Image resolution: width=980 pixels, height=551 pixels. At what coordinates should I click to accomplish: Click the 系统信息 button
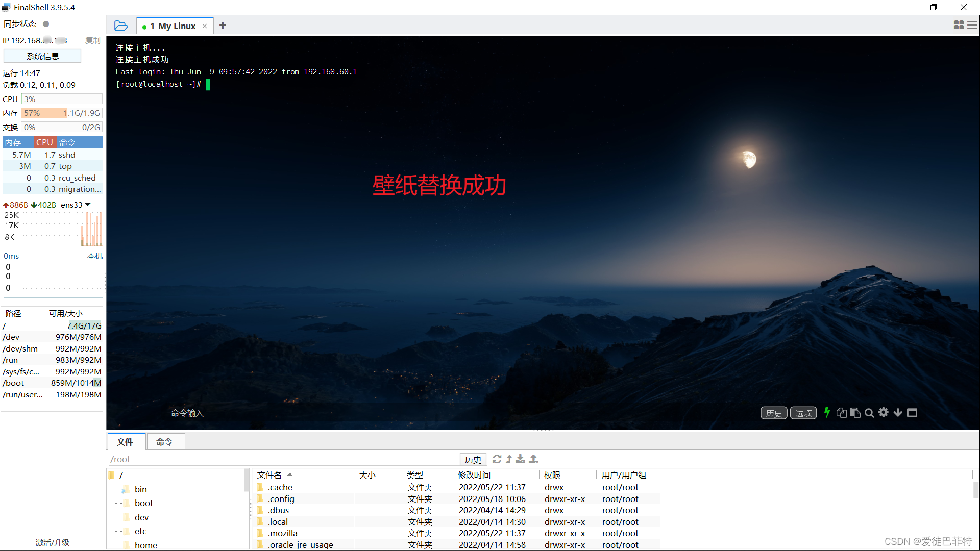(x=42, y=56)
